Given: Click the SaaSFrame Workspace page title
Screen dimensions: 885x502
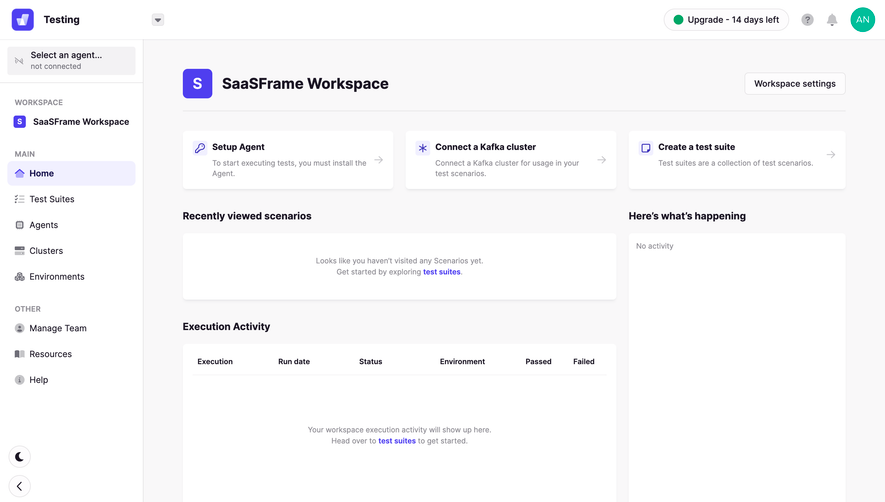Looking at the screenshot, I should [x=305, y=84].
